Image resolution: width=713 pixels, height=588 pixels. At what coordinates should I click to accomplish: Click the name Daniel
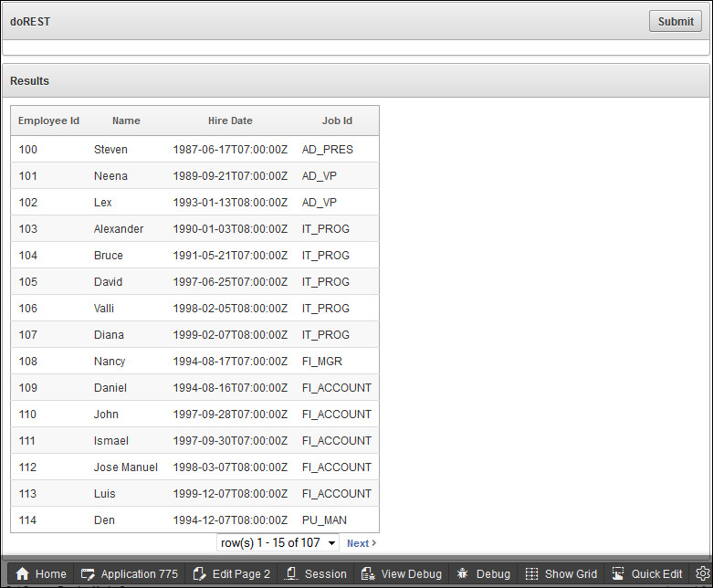click(x=110, y=387)
